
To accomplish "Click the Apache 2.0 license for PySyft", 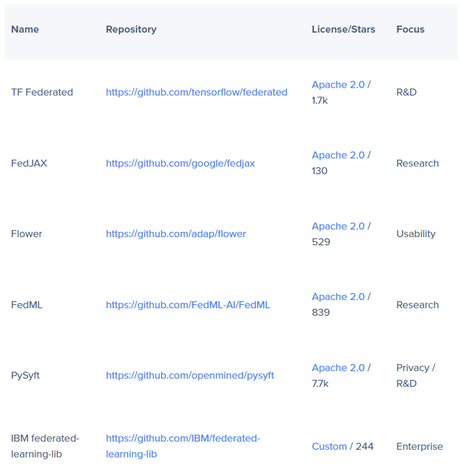I will pos(338,368).
